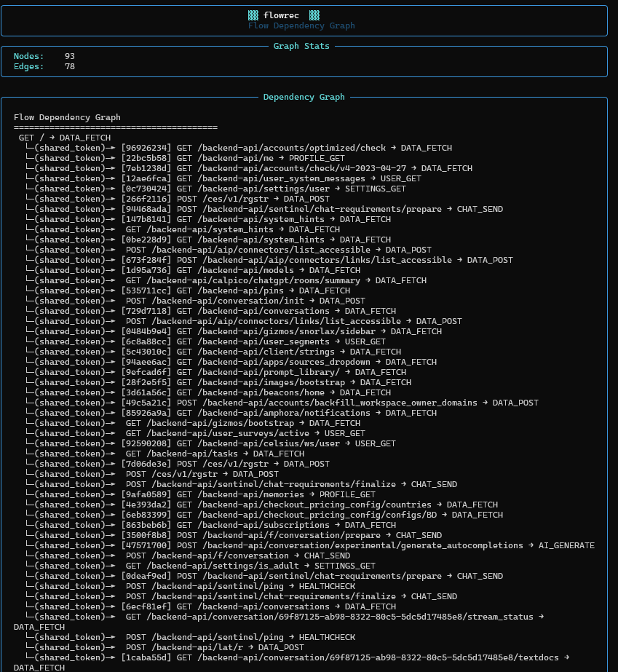The height and width of the screenshot is (672, 618).
Task: Click the 863beb6b subscriptions row
Action: point(211,526)
